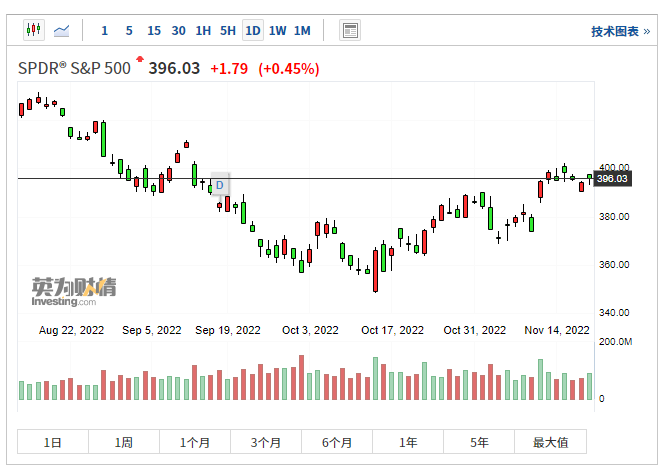The image size is (667, 467).
Task: Select the 6个月 range button
Action: pyautogui.click(x=337, y=442)
